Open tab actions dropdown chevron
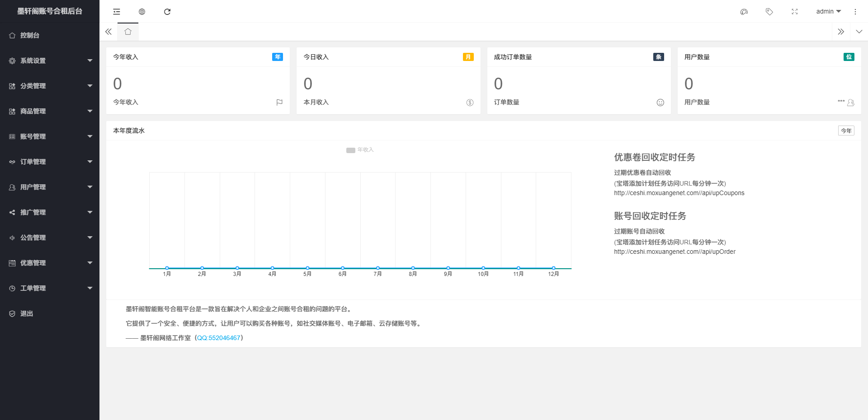The image size is (868, 420). pyautogui.click(x=859, y=32)
